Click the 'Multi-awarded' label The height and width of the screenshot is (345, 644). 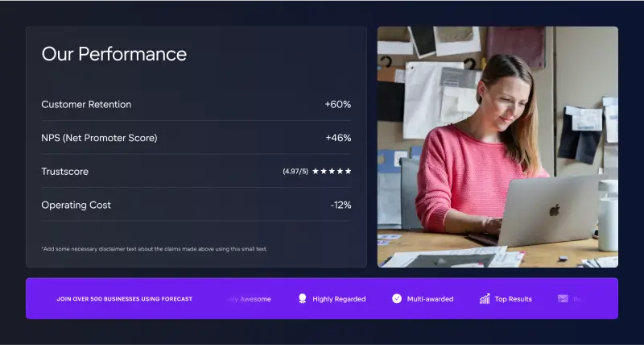pyautogui.click(x=430, y=299)
